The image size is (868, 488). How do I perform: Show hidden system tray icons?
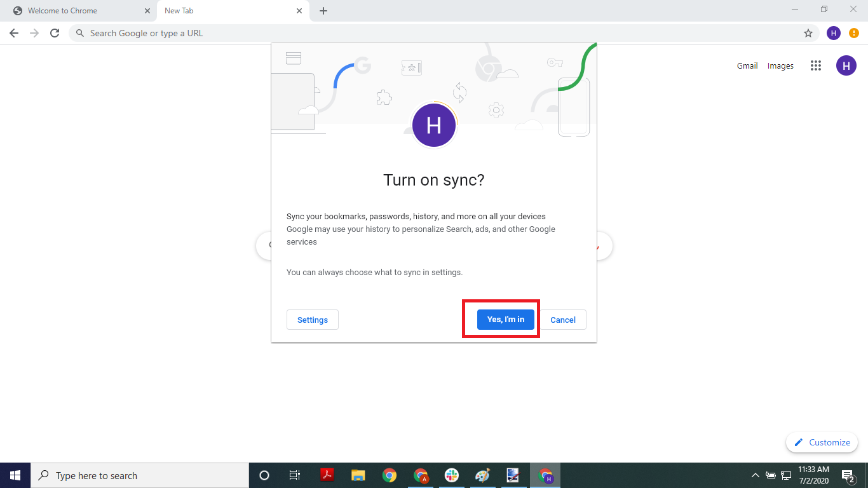756,475
